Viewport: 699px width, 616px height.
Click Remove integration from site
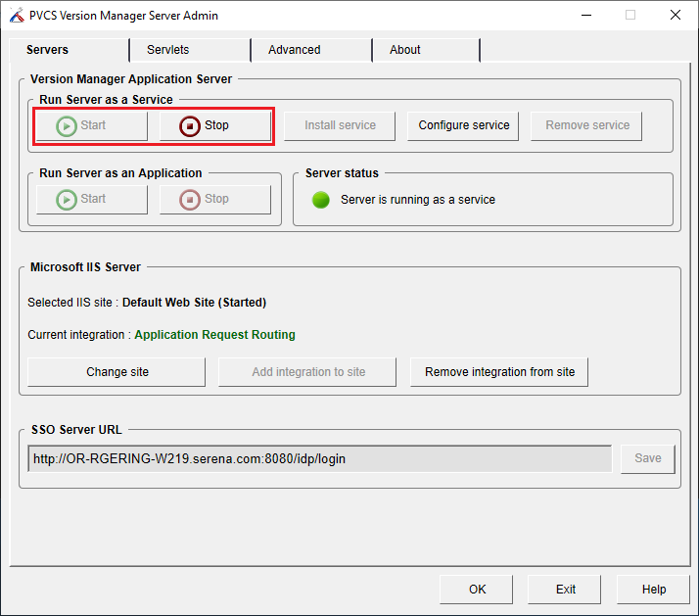(499, 372)
